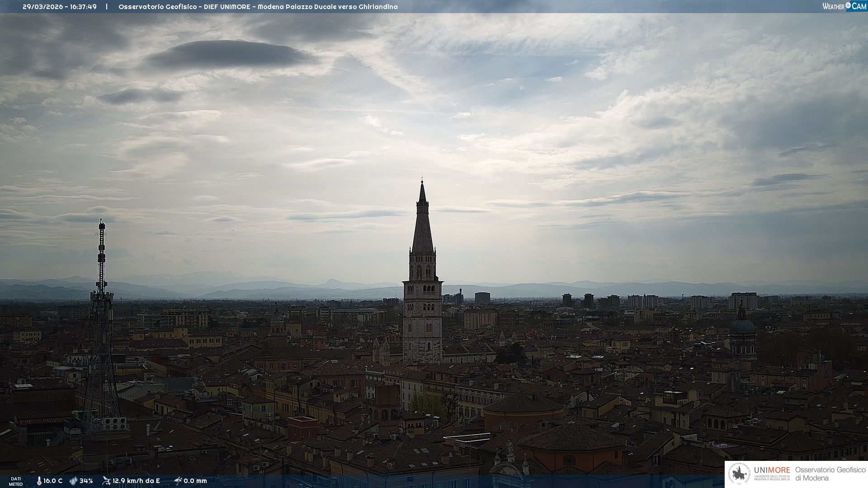868x488 pixels.
Task: Click the 29/03/2026 date stamp
Action: pos(43,7)
